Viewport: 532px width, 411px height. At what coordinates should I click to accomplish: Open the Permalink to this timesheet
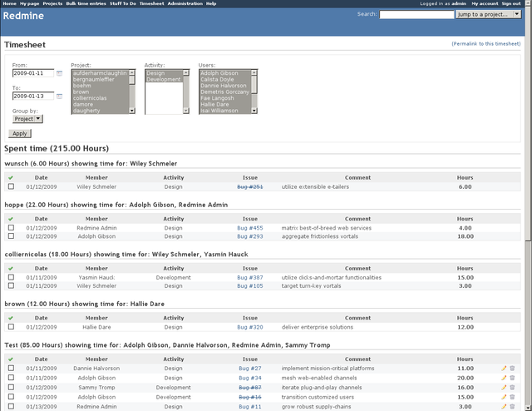click(x=485, y=44)
